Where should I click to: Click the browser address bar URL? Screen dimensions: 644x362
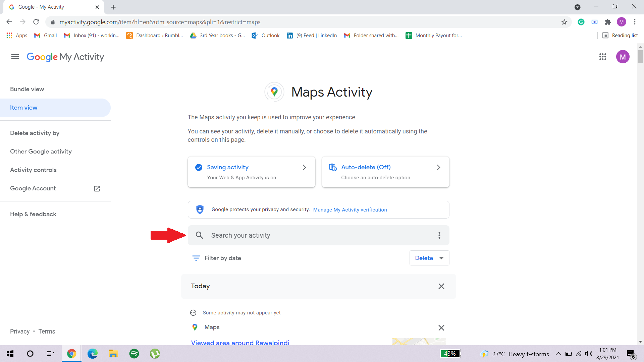click(160, 22)
